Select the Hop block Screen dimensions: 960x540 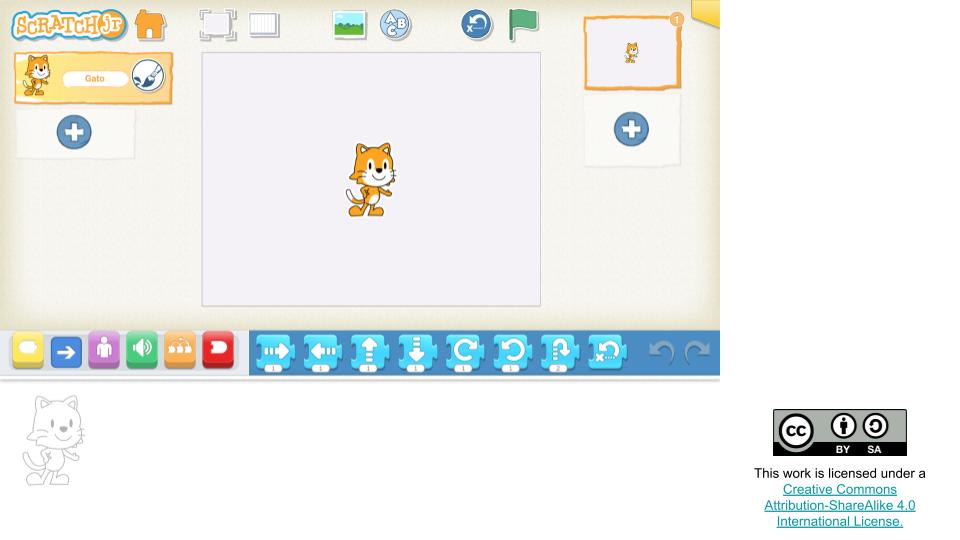(560, 353)
